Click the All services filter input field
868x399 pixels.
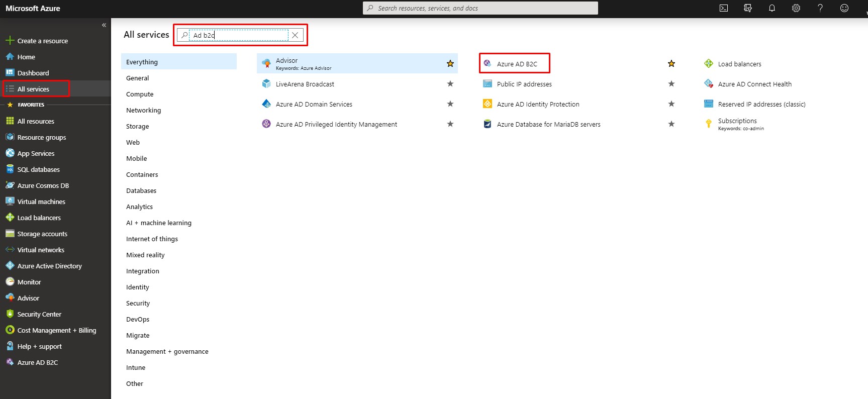(239, 35)
